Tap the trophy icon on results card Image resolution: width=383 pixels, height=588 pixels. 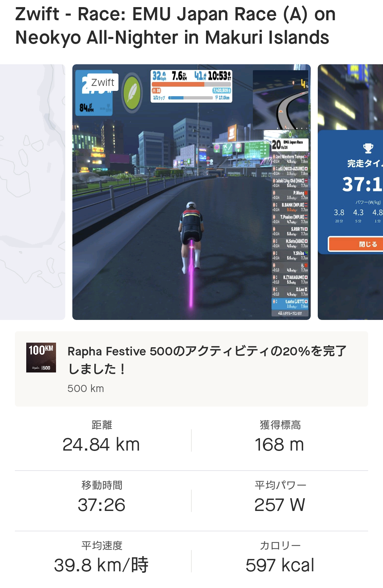coord(368,148)
